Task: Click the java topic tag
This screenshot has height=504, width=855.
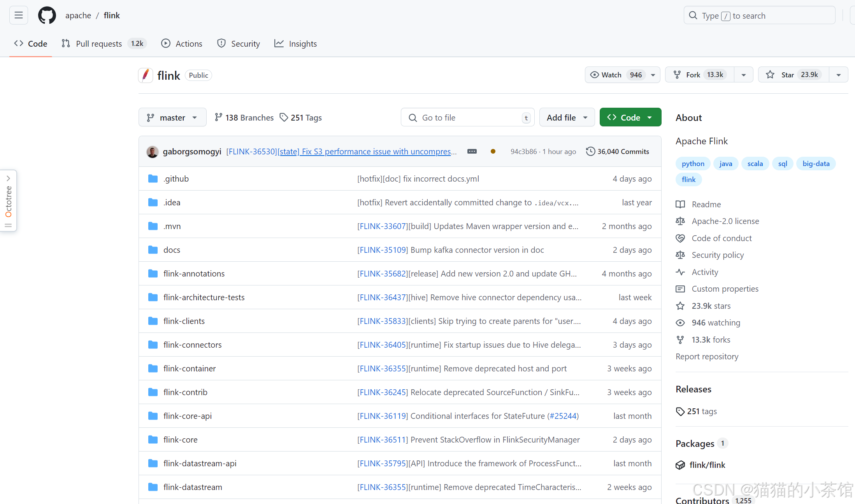Action: [726, 164]
